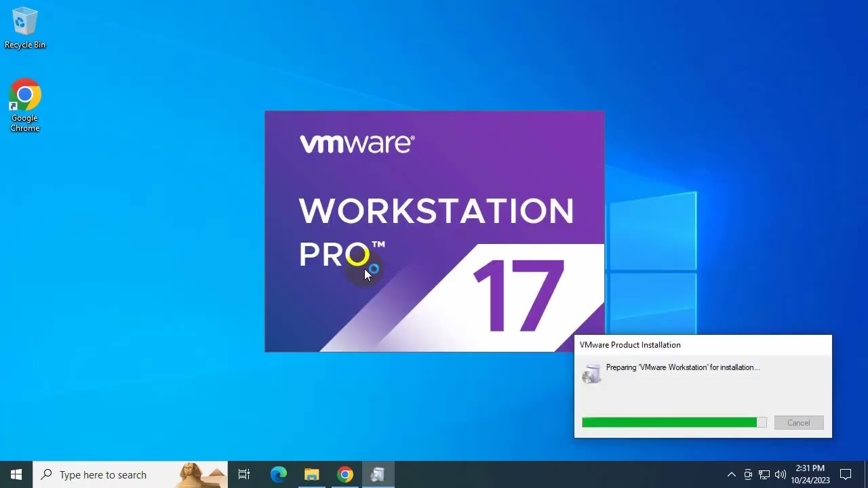Open network status in system tray

[764, 474]
